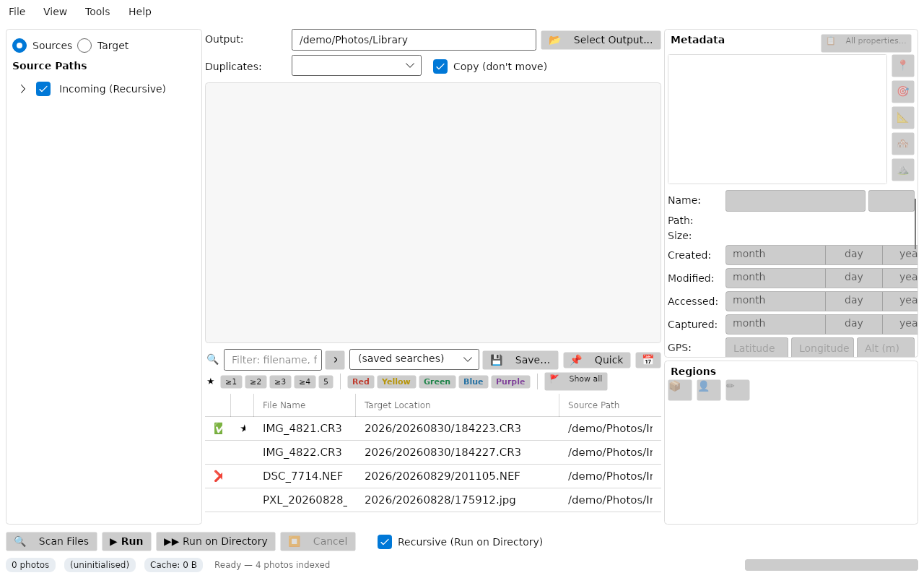Screen dimensions: 924x578
Task: Open the Created month field
Action: (x=775, y=255)
